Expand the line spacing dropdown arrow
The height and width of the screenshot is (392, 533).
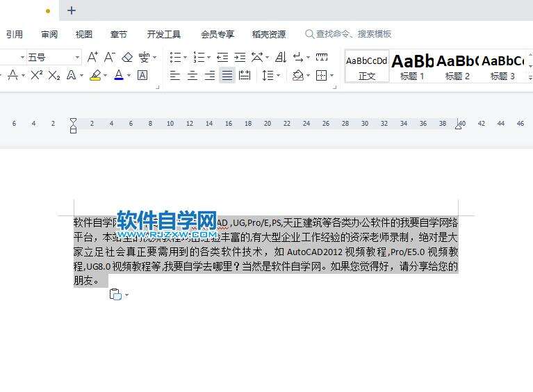point(279,75)
